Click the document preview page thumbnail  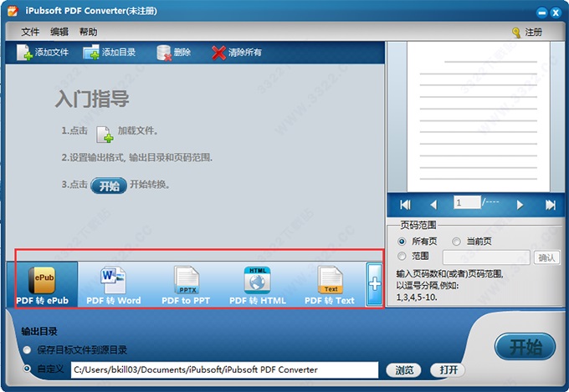coord(479,117)
